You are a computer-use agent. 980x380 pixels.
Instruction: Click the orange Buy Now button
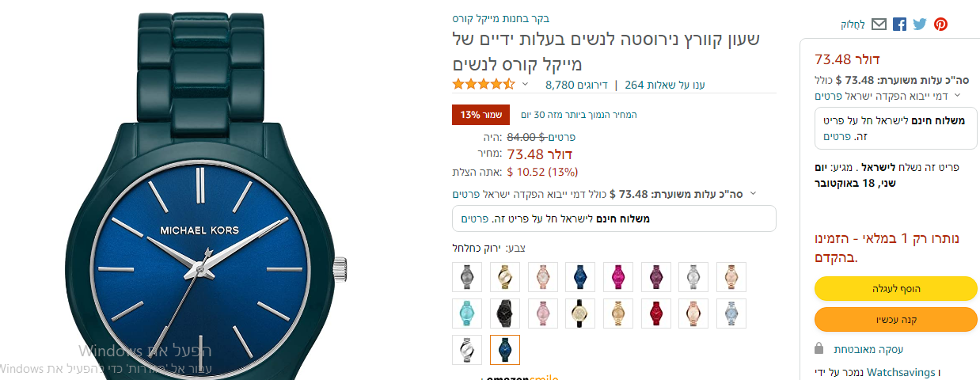point(896,319)
